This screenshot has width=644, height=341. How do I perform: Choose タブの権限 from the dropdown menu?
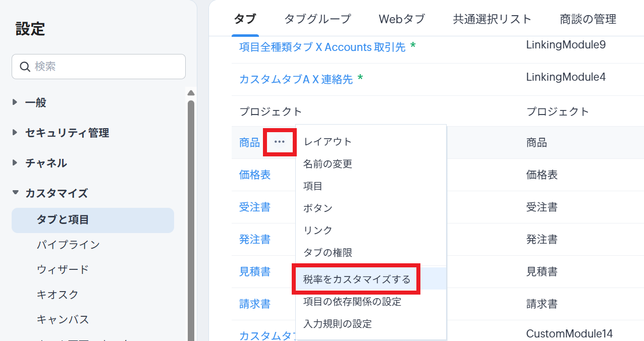328,252
